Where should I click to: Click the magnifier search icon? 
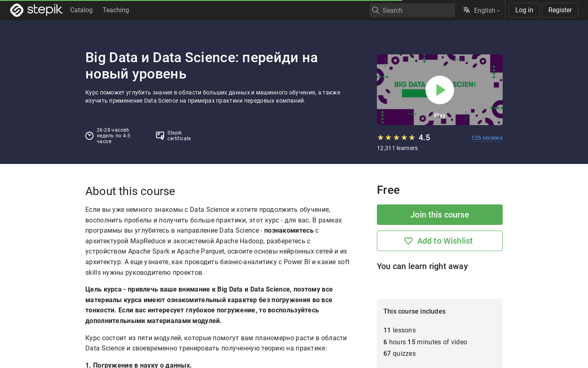(376, 10)
